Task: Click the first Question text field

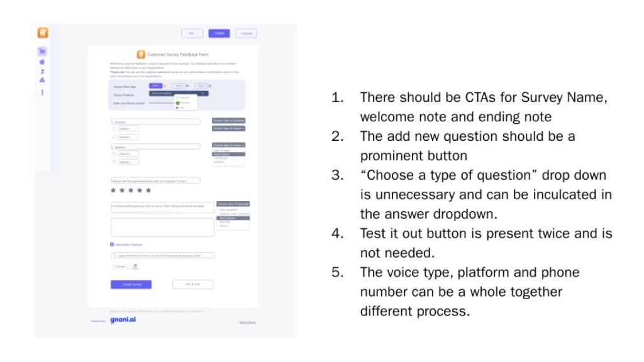Action: coord(156,122)
